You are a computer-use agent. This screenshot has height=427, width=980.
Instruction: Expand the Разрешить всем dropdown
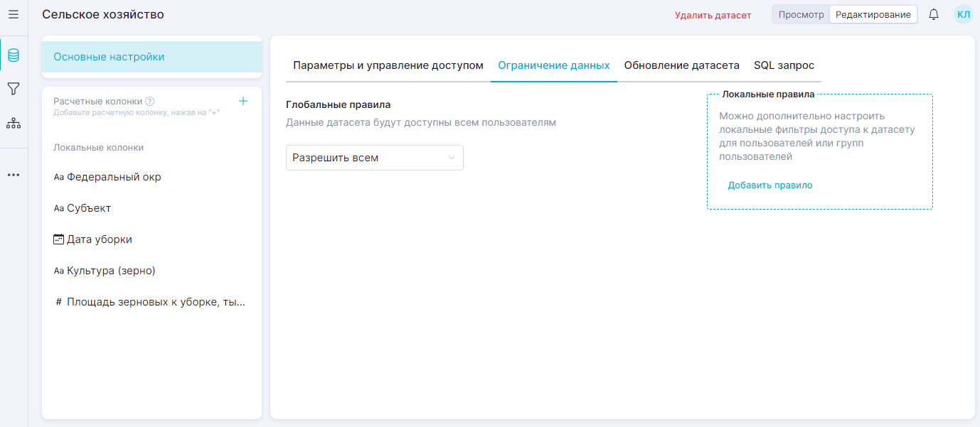click(374, 158)
